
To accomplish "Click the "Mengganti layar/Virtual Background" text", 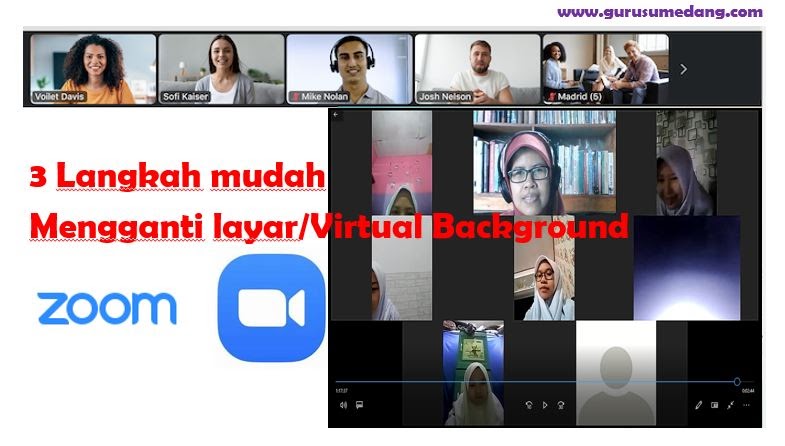I will coord(329,227).
